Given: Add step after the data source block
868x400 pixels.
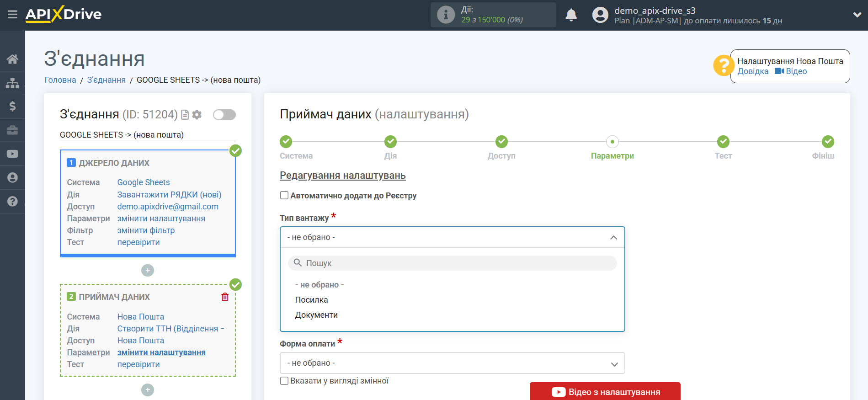Looking at the screenshot, I should [x=148, y=271].
